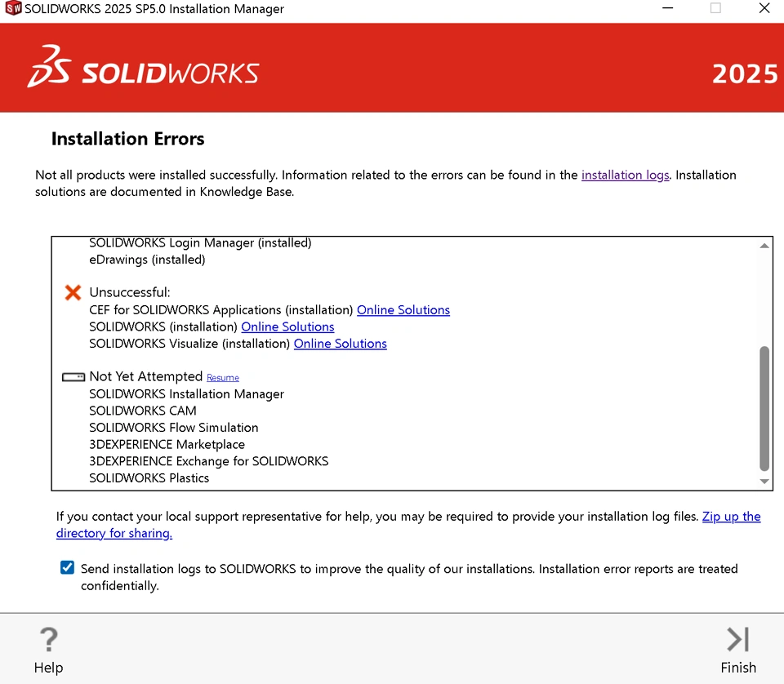This screenshot has height=684, width=784.
Task: Select SOLIDWORKS Login Manager (installed) text
Action: 200,242
